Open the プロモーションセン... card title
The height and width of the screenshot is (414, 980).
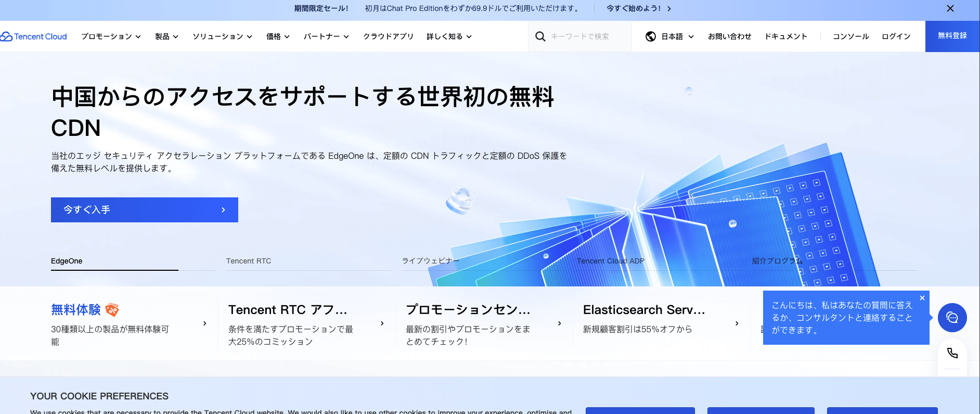point(468,310)
